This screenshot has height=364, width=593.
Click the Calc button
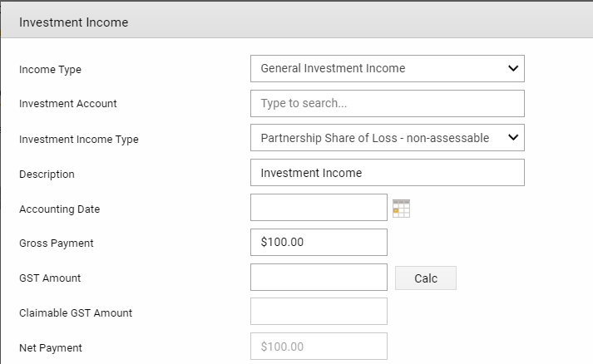click(426, 278)
